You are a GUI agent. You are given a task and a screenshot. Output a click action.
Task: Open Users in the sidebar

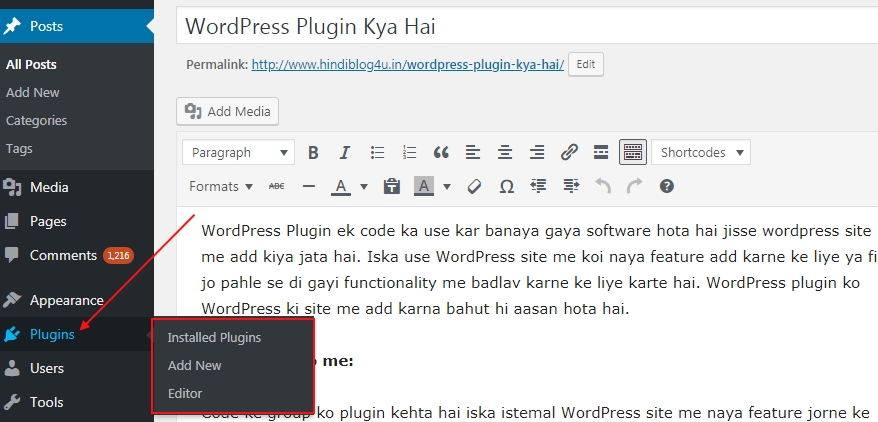[77, 368]
